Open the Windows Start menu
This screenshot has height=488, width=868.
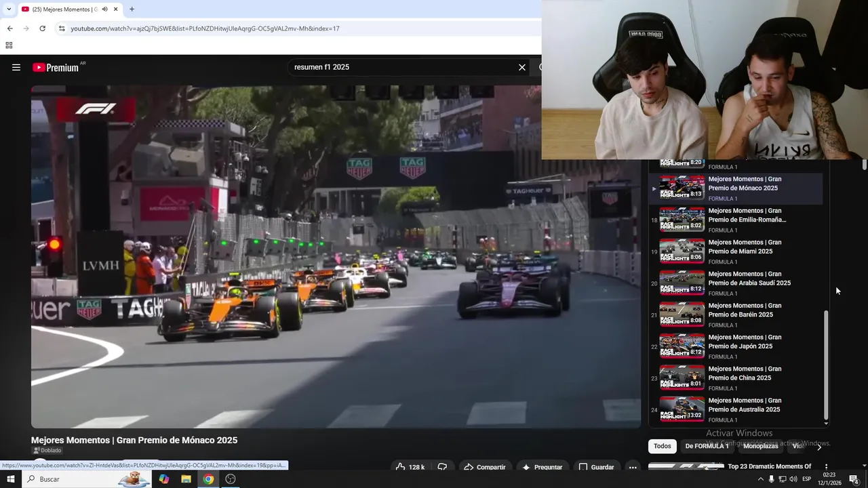10,479
